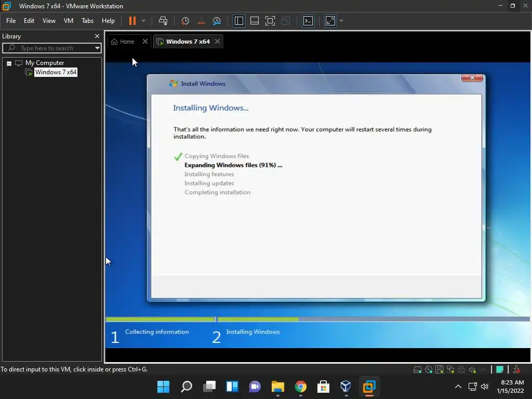
Task: Click the Installing features step text
Action: (x=209, y=174)
